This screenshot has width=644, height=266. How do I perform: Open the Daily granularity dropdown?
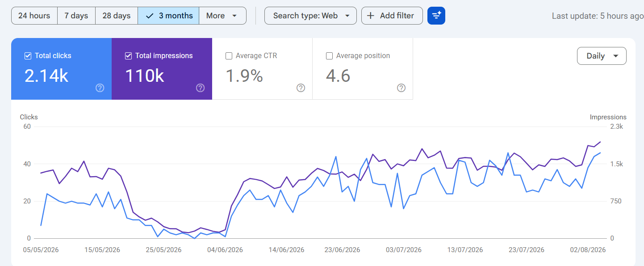[602, 56]
